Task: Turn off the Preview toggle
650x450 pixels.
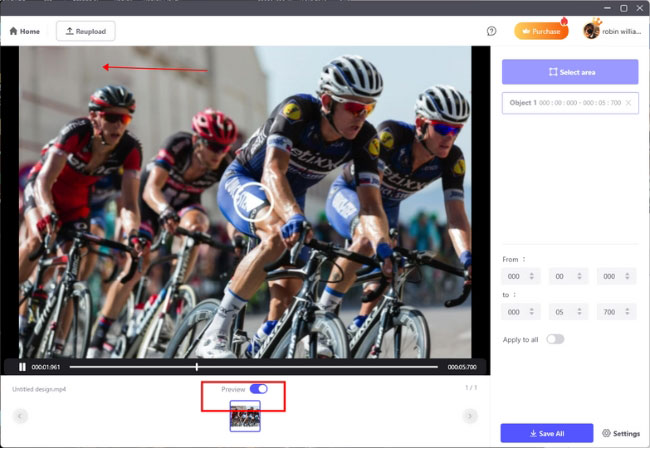Action: 258,389
